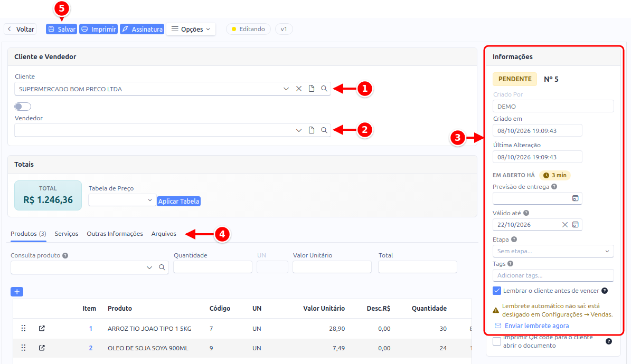Show help for Lembrar o cliente option

click(605, 290)
